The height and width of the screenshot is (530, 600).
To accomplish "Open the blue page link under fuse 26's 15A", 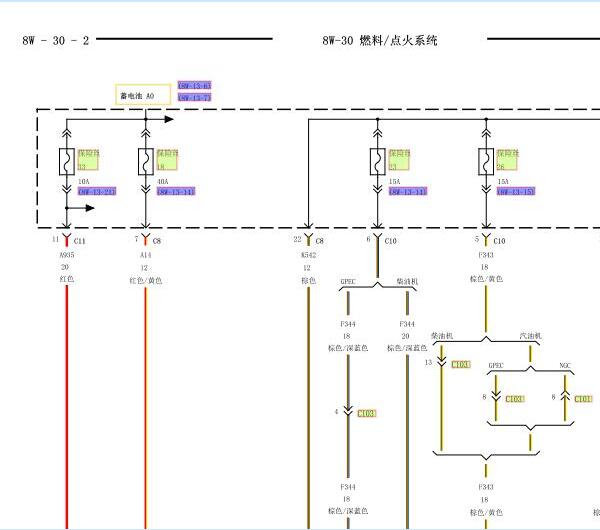I will point(516,191).
